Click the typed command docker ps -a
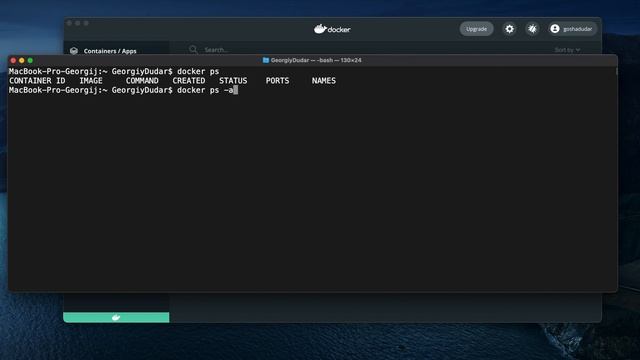640x360 pixels. [x=205, y=90]
